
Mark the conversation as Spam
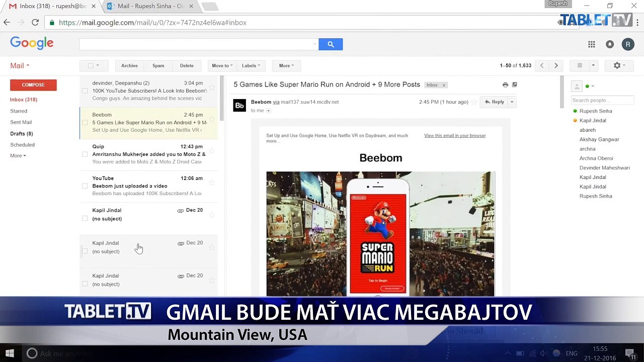point(158,65)
